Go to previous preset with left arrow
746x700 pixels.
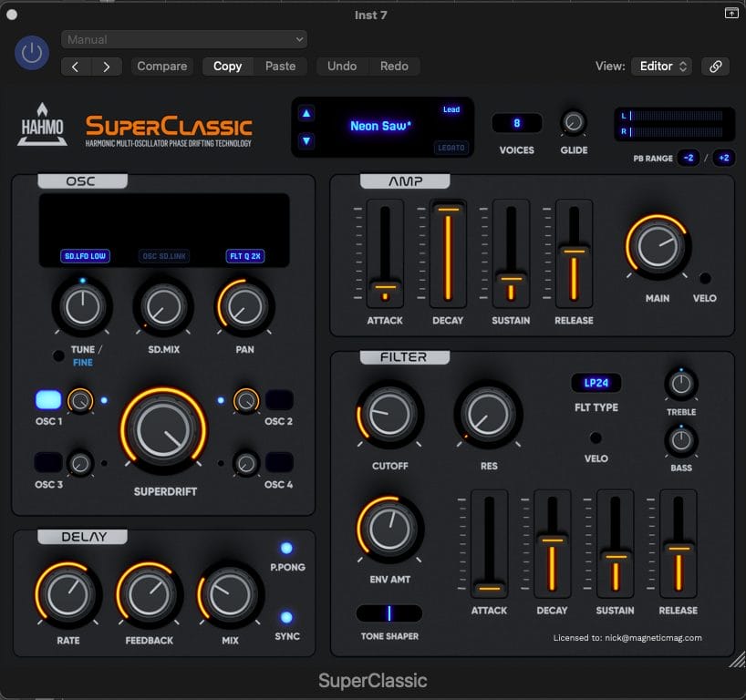76,67
